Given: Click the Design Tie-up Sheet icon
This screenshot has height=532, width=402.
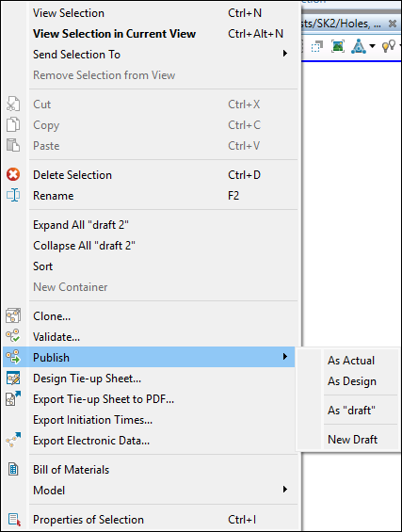Looking at the screenshot, I should pyautogui.click(x=13, y=378).
